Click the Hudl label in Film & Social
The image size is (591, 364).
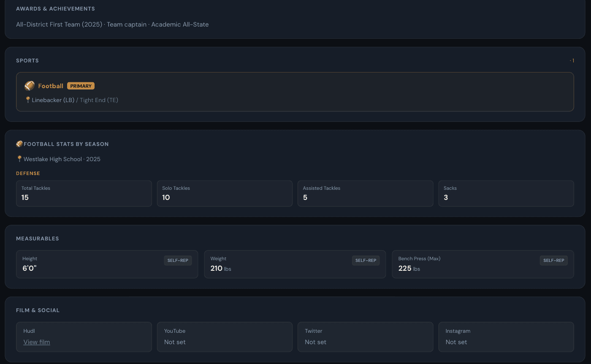tap(29, 331)
